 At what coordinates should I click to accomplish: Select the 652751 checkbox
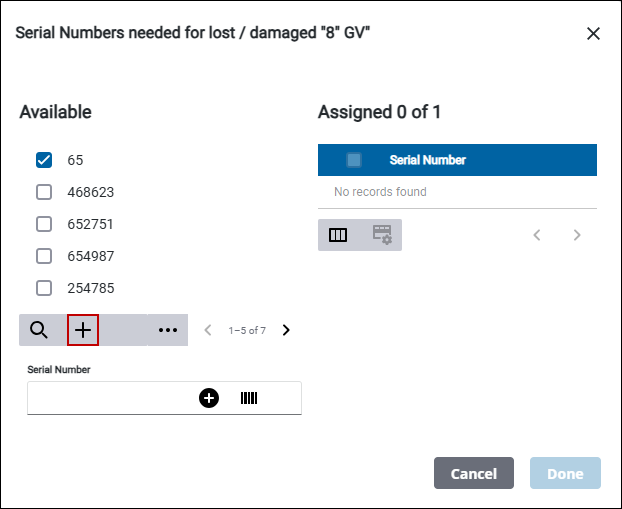tap(44, 224)
